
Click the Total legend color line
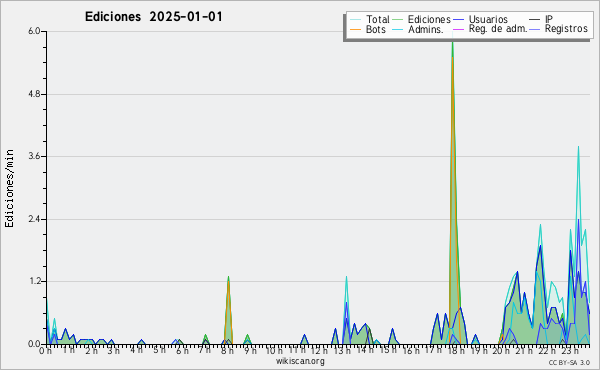[356, 20]
